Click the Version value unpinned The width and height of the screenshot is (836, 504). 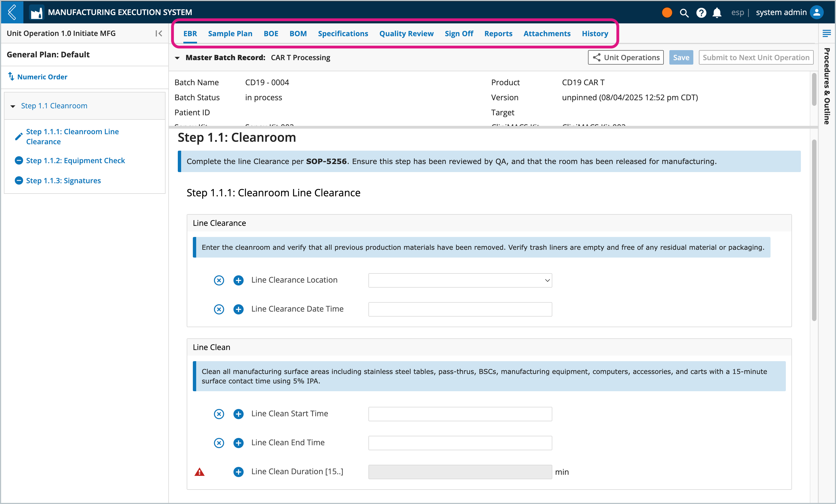coord(630,98)
